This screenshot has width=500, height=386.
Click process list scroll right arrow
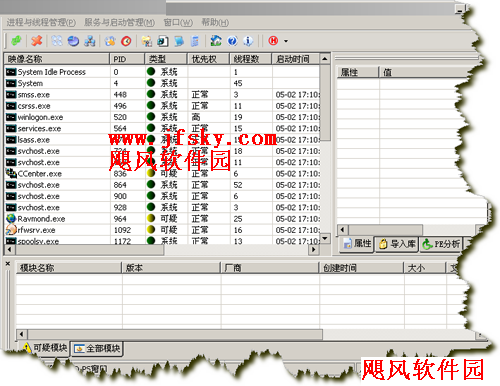pos(313,249)
